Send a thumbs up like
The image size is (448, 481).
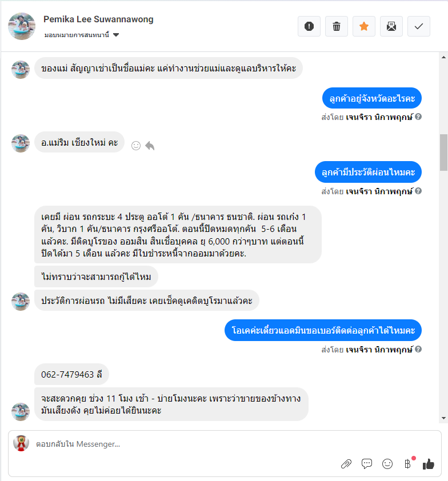pos(429,464)
